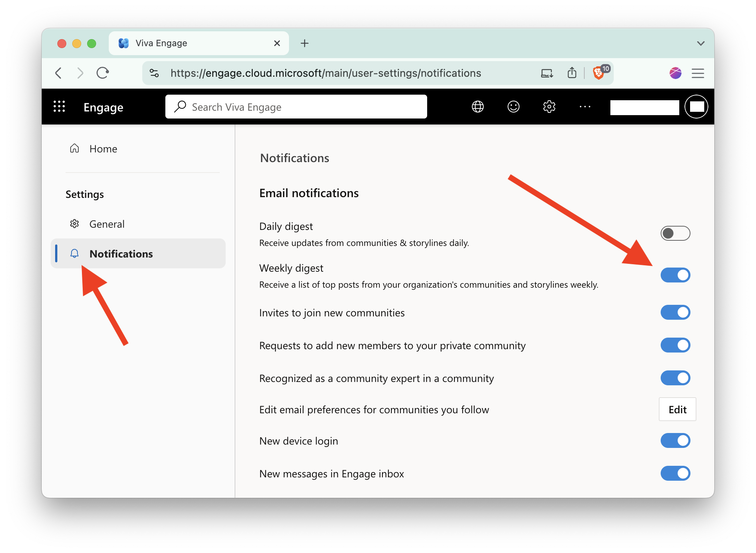This screenshot has width=756, height=553.
Task: Toggle Recognized as a community expert switch
Action: (x=675, y=378)
